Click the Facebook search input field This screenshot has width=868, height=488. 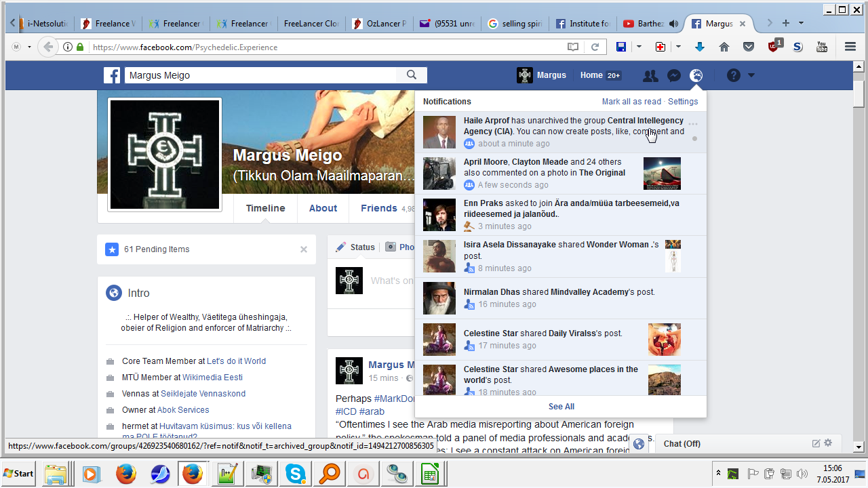pyautogui.click(x=261, y=75)
